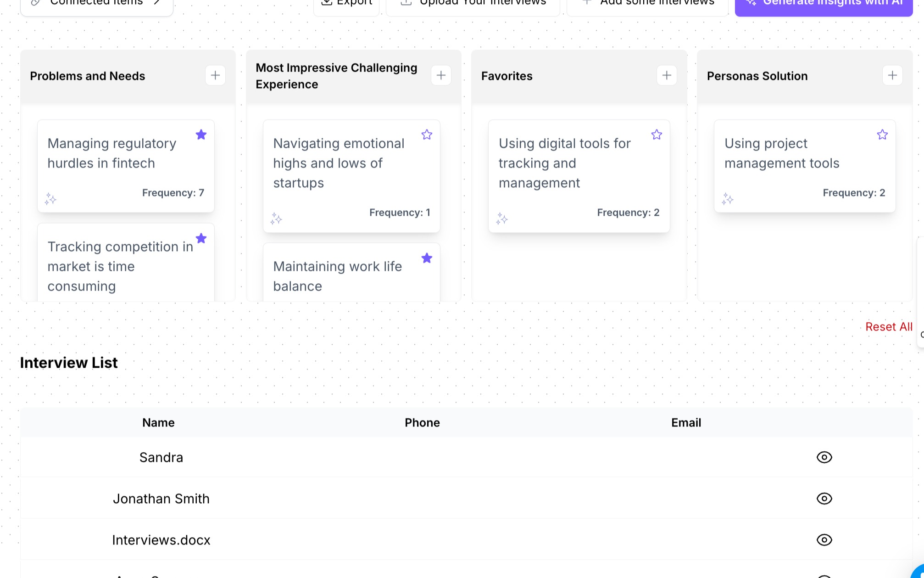Image resolution: width=924 pixels, height=578 pixels.
Task: Preview Sandra's interview via eye icon
Action: (824, 457)
